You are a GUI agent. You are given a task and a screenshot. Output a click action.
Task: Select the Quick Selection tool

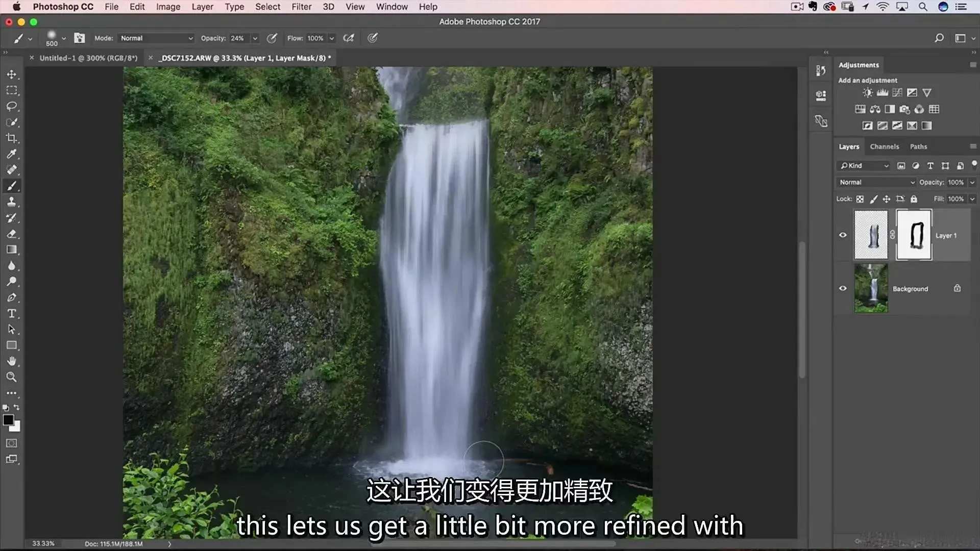[12, 122]
